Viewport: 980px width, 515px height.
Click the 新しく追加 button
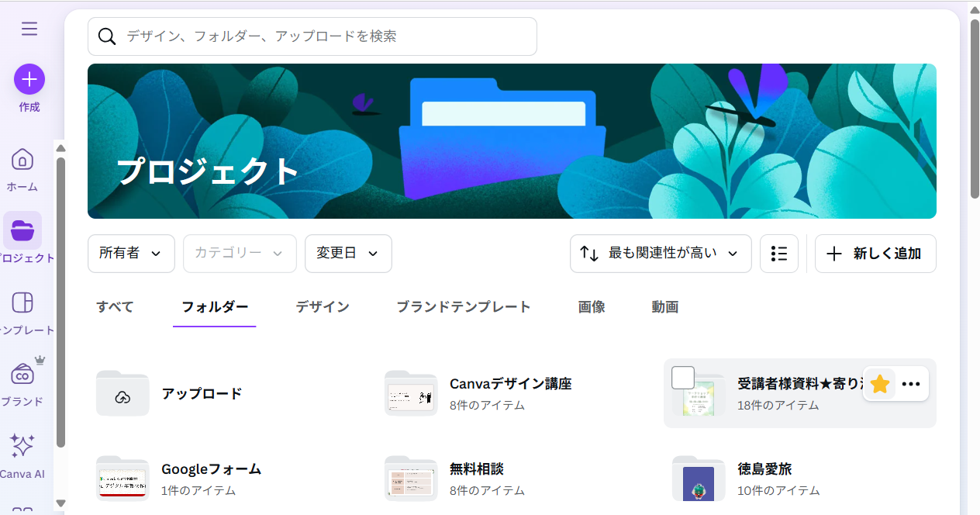point(875,254)
